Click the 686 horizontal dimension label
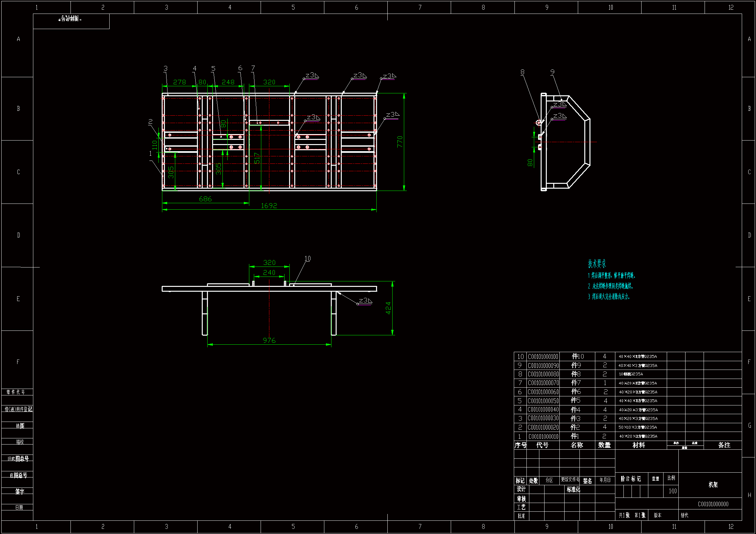 [205, 199]
